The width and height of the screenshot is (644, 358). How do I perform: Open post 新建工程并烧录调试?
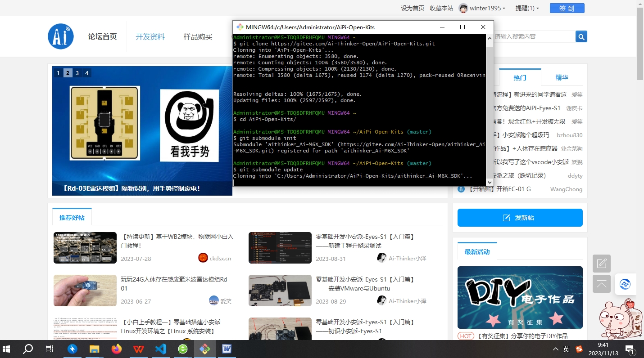click(365, 241)
